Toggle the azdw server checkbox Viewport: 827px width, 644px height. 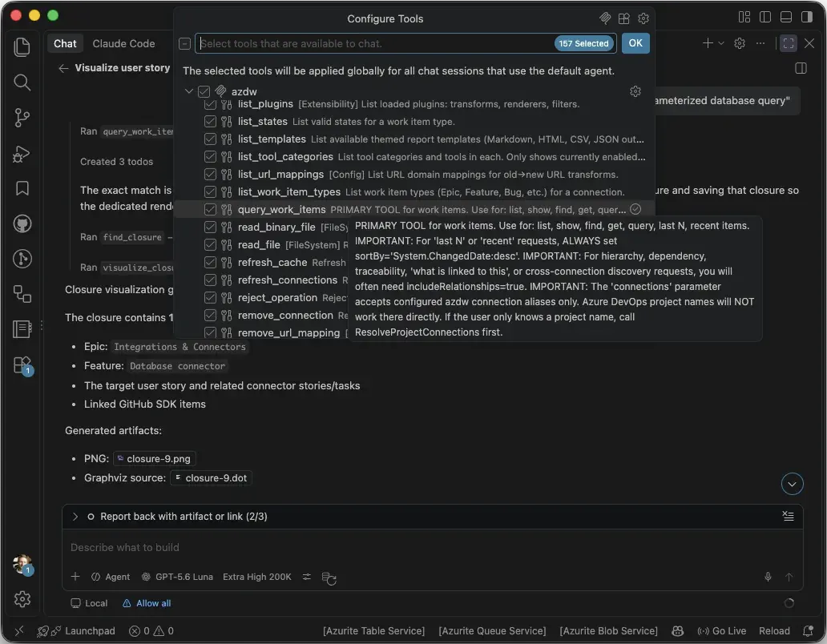tap(204, 91)
